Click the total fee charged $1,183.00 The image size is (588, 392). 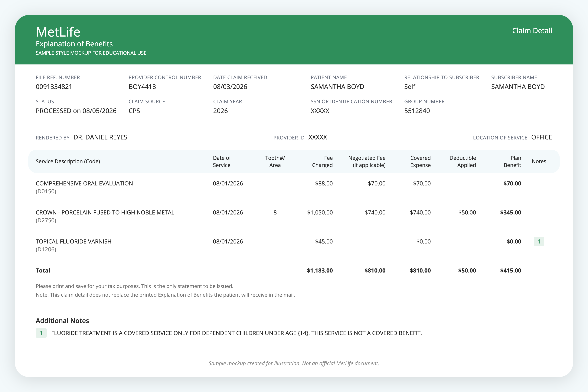pyautogui.click(x=320, y=270)
